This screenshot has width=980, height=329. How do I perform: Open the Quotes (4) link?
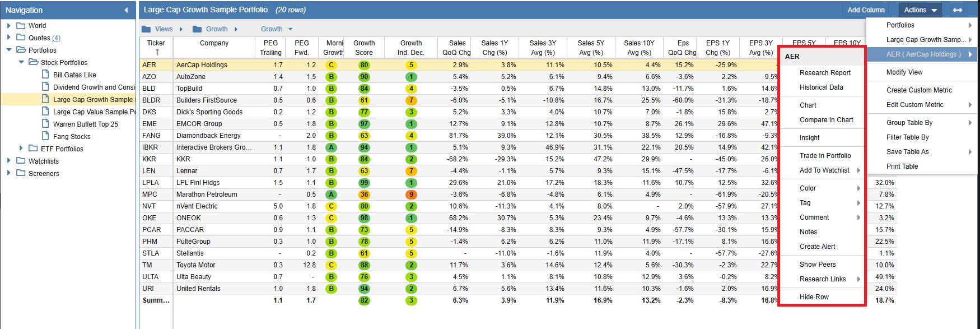pos(39,38)
